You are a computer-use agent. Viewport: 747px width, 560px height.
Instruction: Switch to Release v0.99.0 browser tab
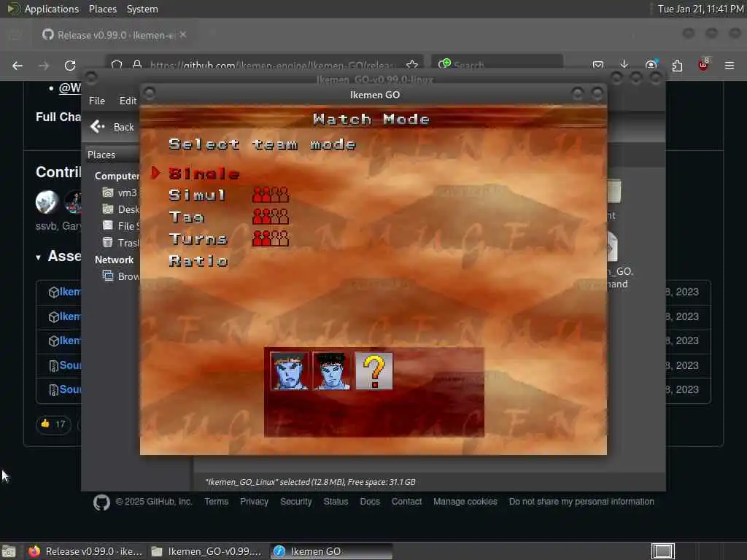[115, 35]
